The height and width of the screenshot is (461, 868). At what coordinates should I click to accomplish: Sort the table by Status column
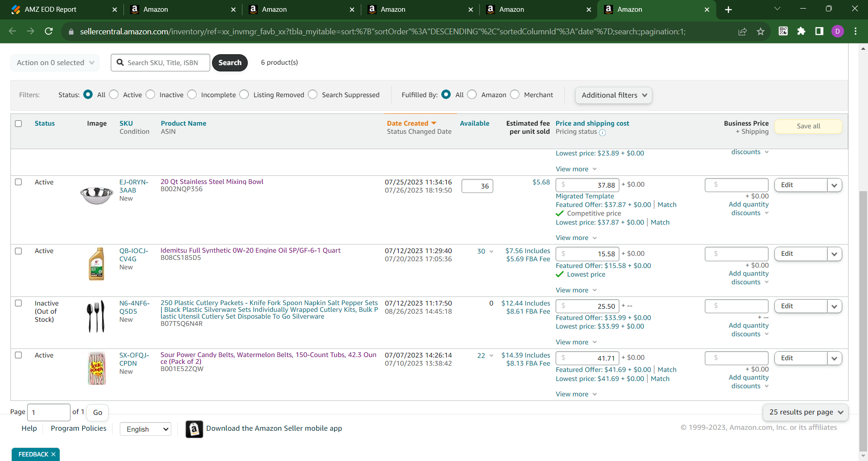pos(45,123)
